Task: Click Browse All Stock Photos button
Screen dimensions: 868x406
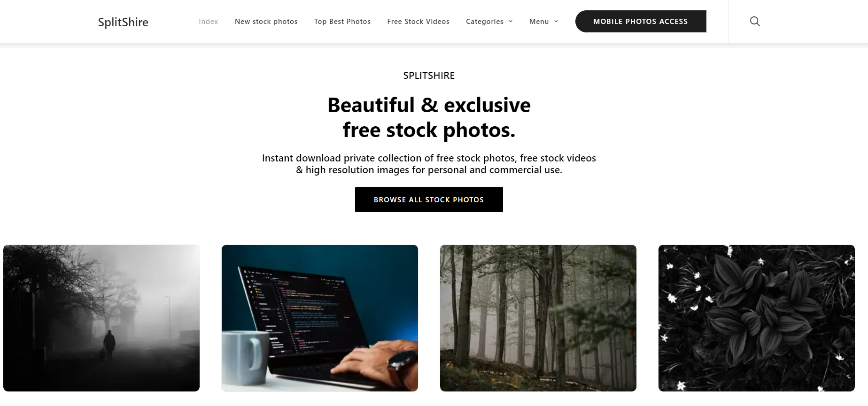Action: [x=429, y=199]
